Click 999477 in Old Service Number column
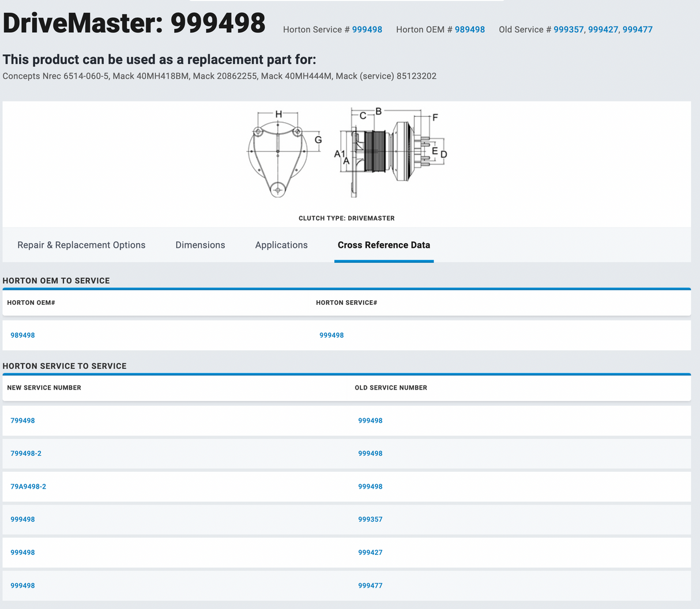The height and width of the screenshot is (609, 700). tap(370, 585)
